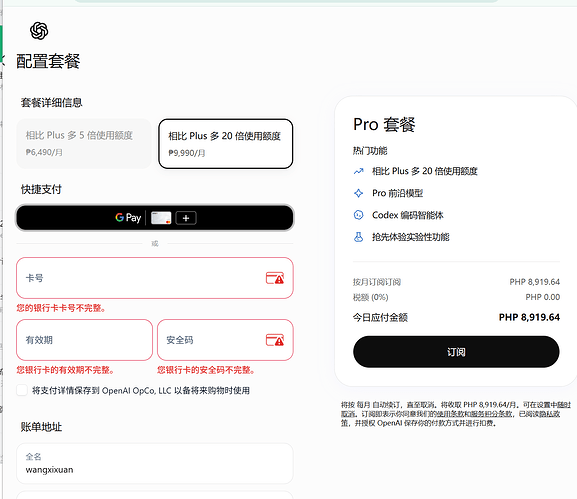Click the 'PHP 8,919.64' total due amount
577x499 pixels.
529,317
